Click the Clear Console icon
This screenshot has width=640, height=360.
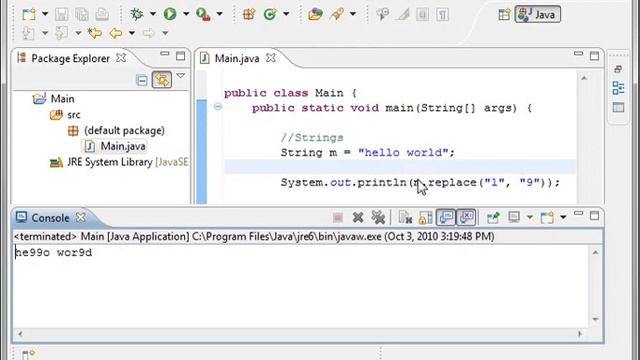pos(405,218)
